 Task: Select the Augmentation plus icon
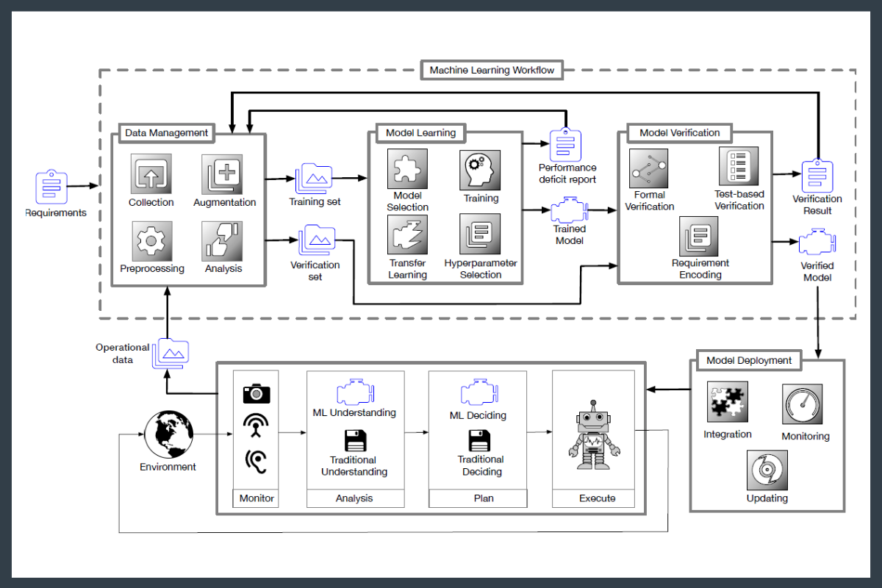pyautogui.click(x=223, y=174)
